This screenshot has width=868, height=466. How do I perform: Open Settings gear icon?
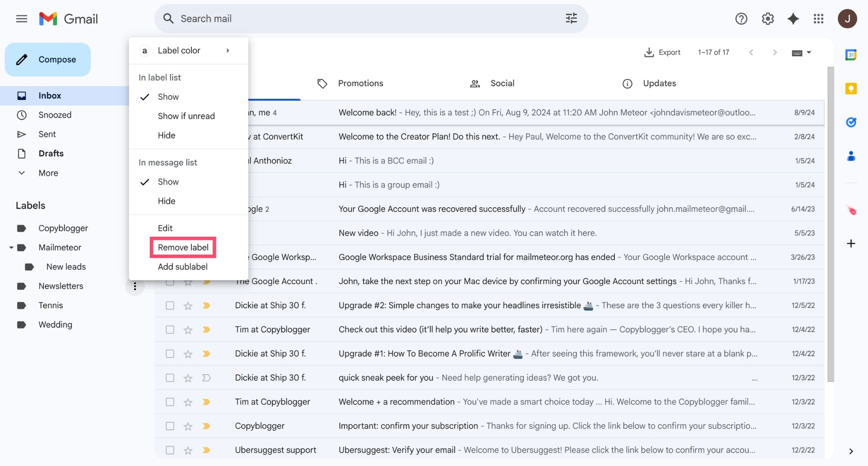pyautogui.click(x=767, y=19)
